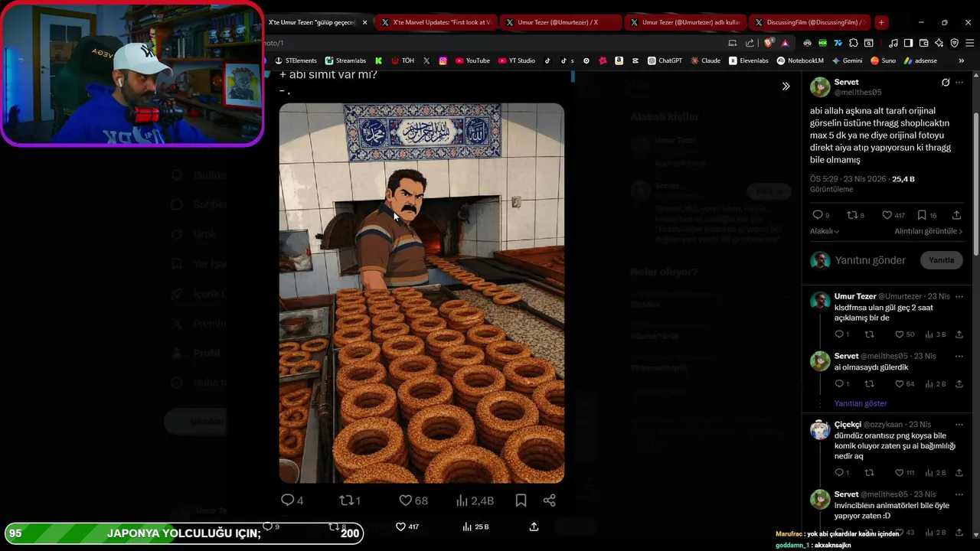
Task: Click the Grok icon on Servet's tweet
Action: pyautogui.click(x=946, y=83)
